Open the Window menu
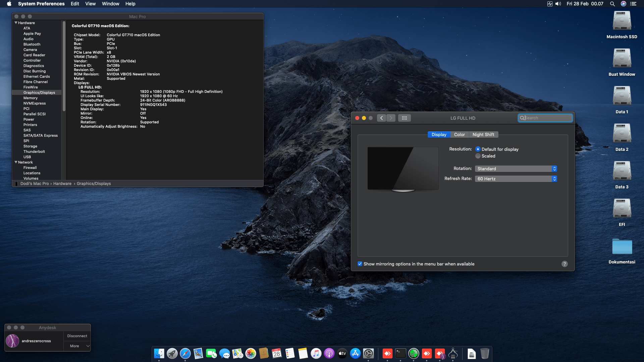This screenshot has width=644, height=362. pos(110,4)
